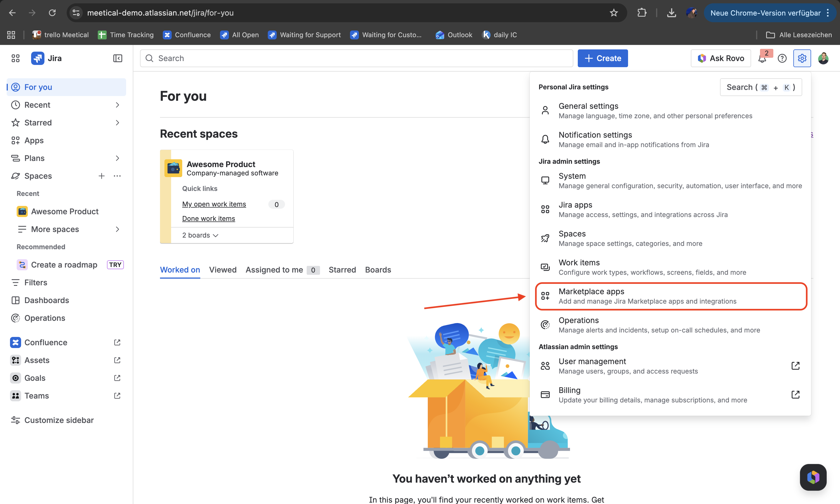The image size is (840, 504).
Task: Expand the More spaces chevron
Action: (117, 229)
